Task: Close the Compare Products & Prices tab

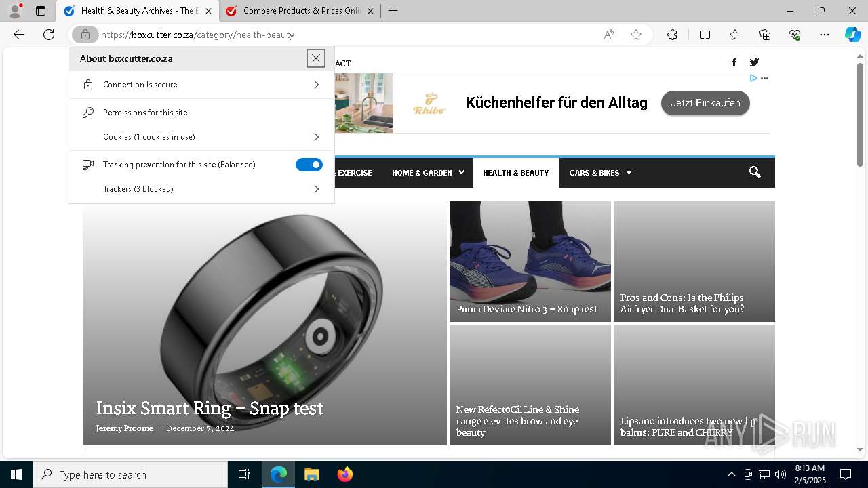Action: click(370, 11)
